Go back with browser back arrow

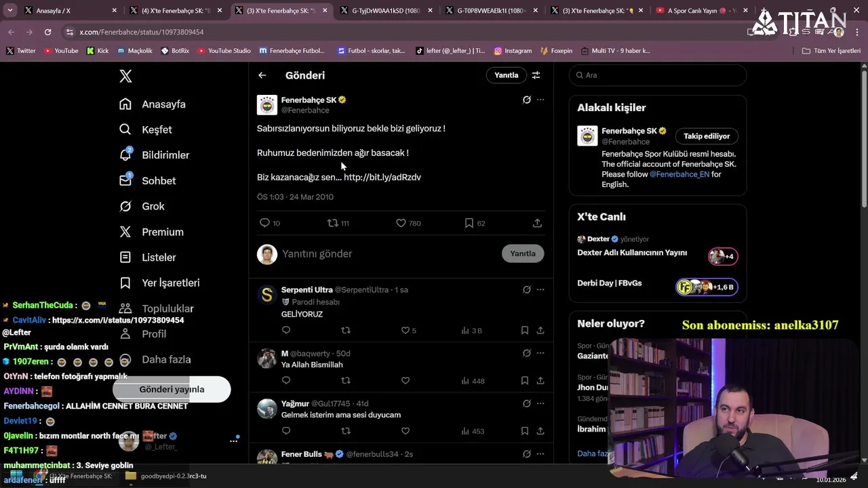[x=12, y=32]
